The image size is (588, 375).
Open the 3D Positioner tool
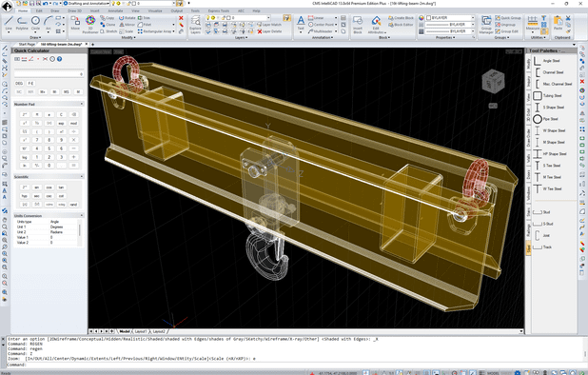point(90,25)
